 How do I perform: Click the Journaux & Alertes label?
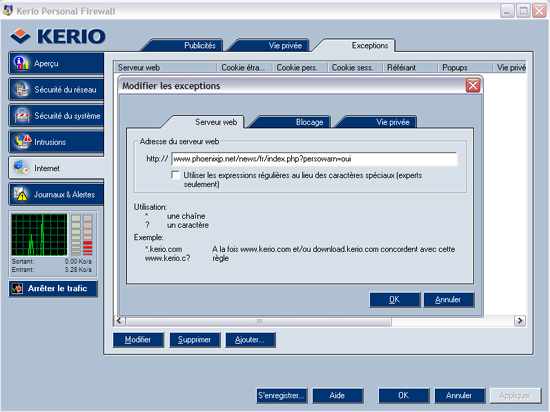[x=64, y=195]
